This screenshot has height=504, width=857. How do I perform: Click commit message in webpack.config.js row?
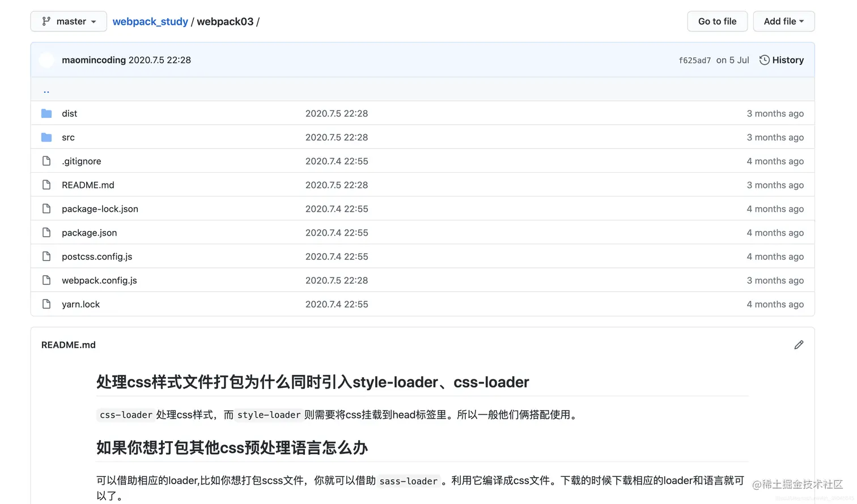pyautogui.click(x=337, y=280)
